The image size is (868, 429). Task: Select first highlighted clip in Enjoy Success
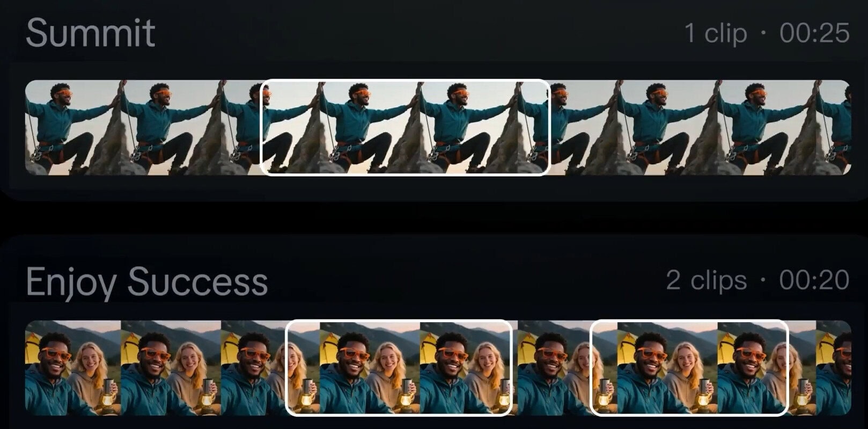[x=399, y=368]
